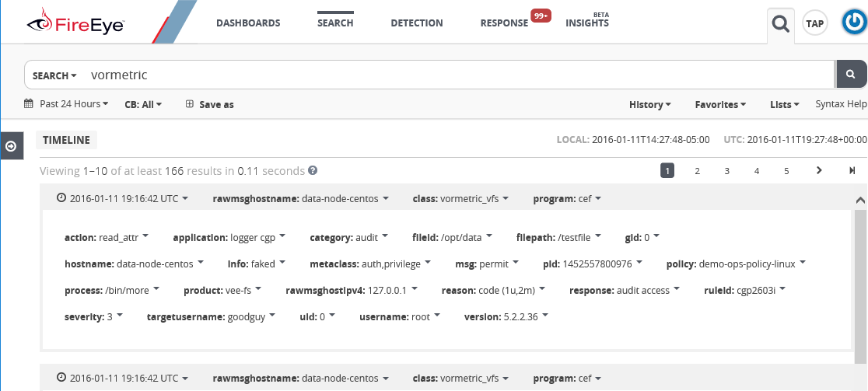Open msg permit field menu

[488, 264]
